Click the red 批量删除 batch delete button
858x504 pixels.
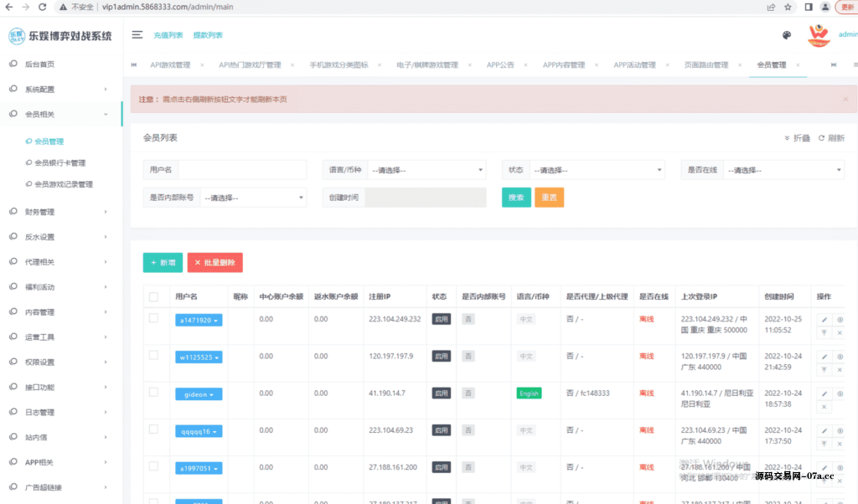pos(216,262)
